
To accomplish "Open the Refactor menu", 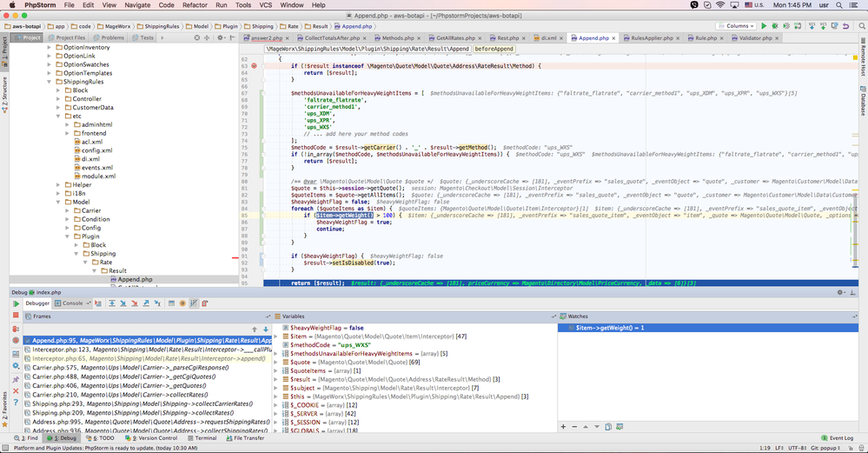I will click(195, 5).
